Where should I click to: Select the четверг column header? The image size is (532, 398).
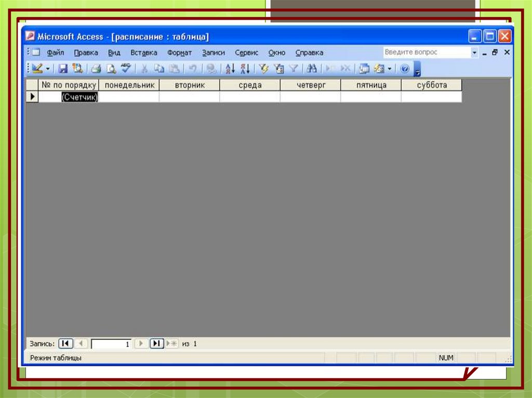pos(311,85)
